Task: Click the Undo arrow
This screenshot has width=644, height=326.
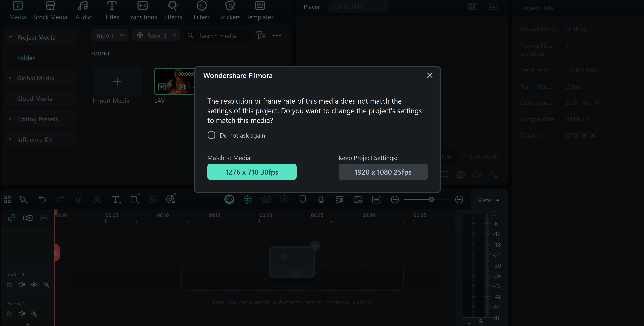Action: point(42,199)
